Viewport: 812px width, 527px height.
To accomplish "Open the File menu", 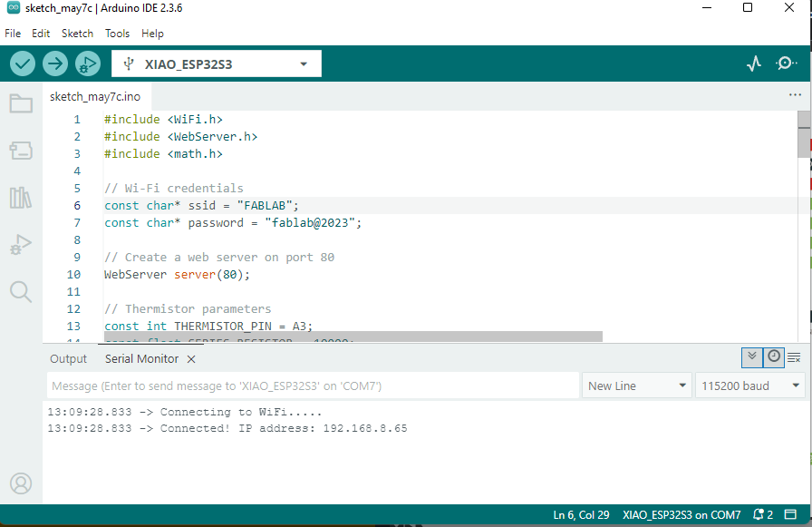I will pyautogui.click(x=13, y=34).
